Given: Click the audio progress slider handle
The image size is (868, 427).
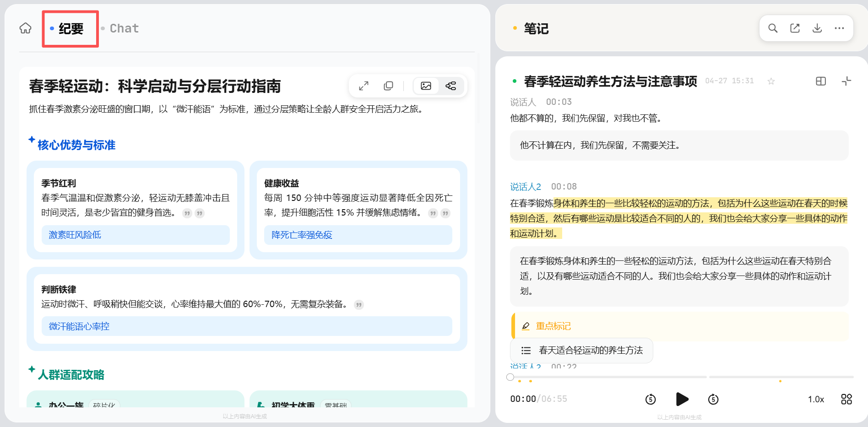Looking at the screenshot, I should tap(510, 377).
